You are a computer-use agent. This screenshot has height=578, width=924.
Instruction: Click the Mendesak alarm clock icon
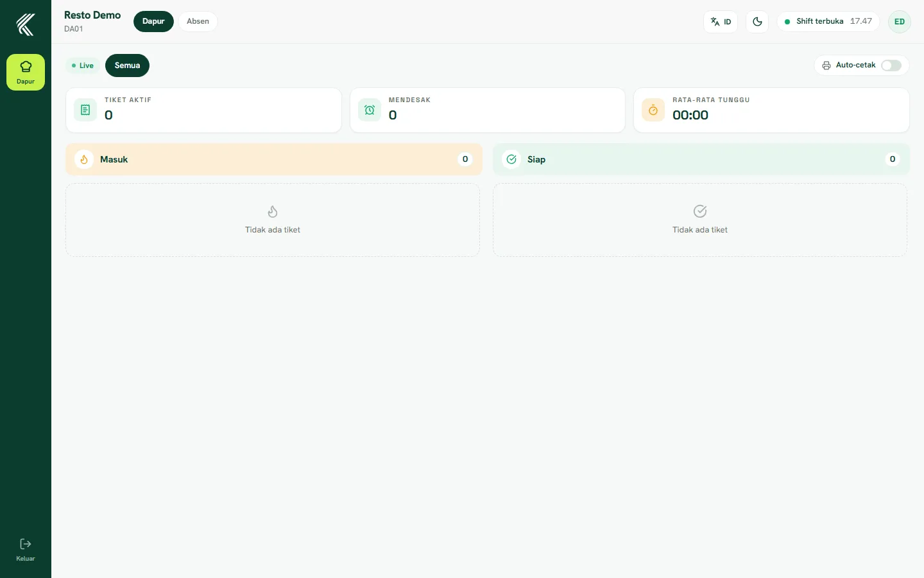click(x=370, y=110)
